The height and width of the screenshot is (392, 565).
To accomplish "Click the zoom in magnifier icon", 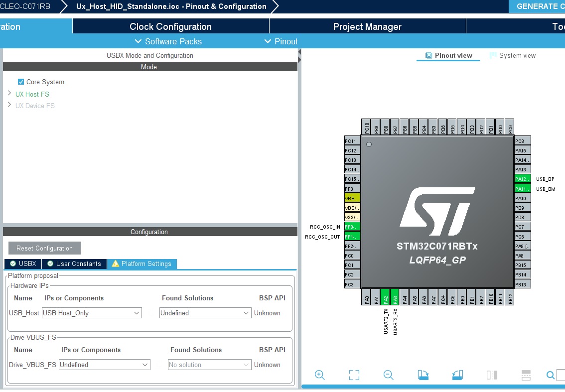I will pyautogui.click(x=319, y=375).
